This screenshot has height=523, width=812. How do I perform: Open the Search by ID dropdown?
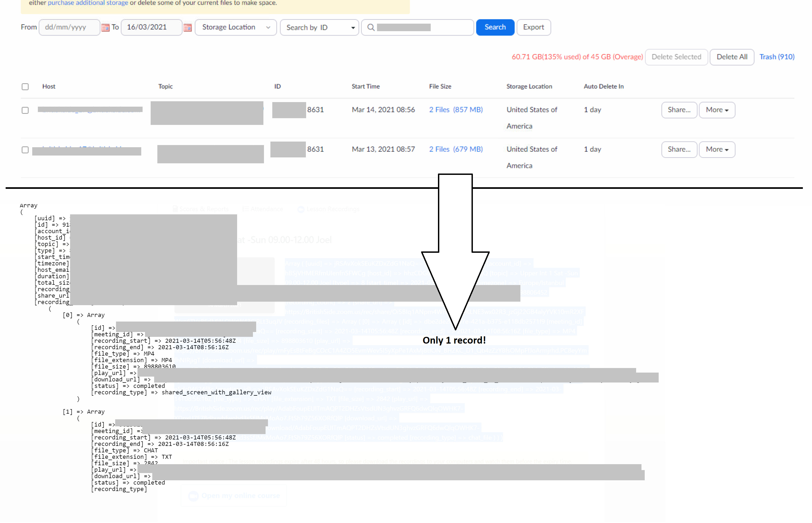[320, 27]
